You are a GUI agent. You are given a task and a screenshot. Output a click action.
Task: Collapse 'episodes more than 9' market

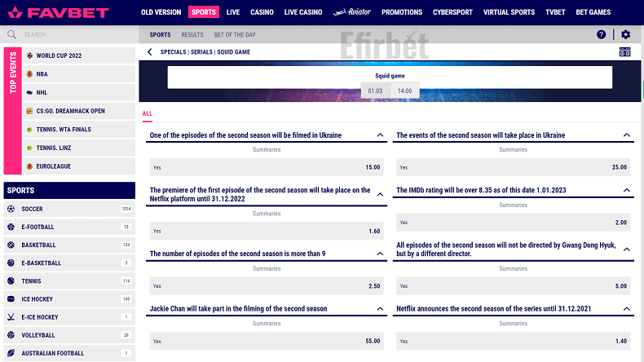click(381, 254)
